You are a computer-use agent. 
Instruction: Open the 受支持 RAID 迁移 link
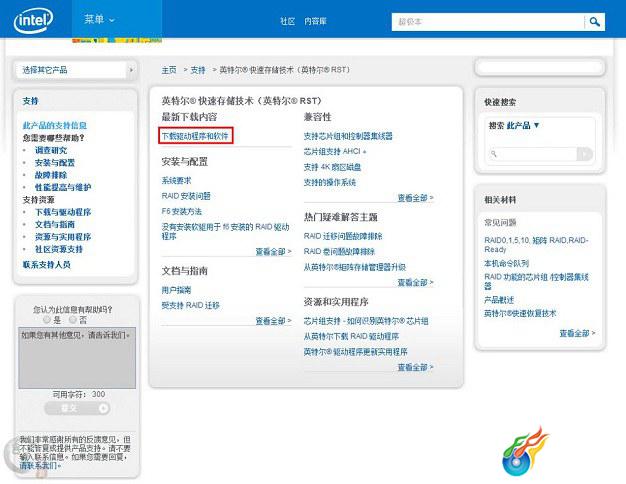[x=190, y=305]
